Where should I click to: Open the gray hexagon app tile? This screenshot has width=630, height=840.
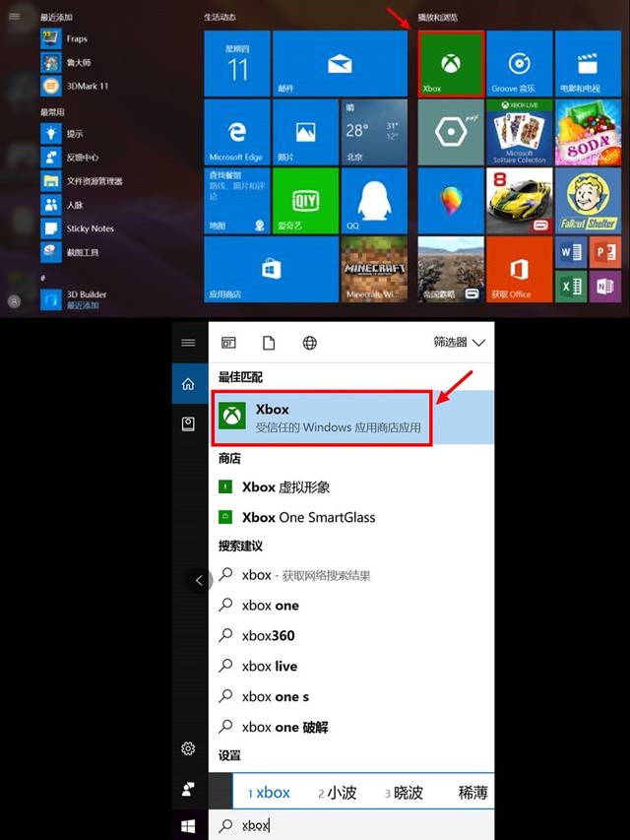point(451,132)
